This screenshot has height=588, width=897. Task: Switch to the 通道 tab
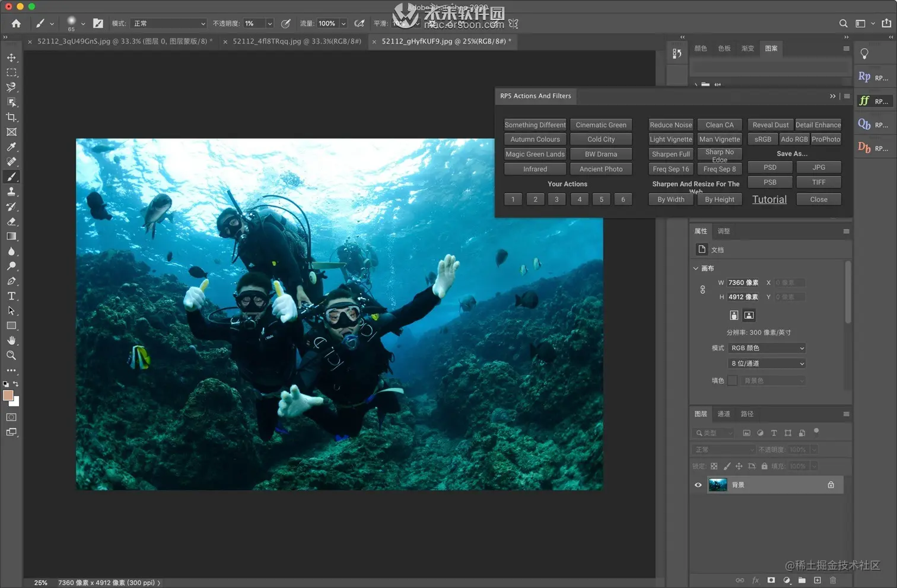(x=723, y=414)
